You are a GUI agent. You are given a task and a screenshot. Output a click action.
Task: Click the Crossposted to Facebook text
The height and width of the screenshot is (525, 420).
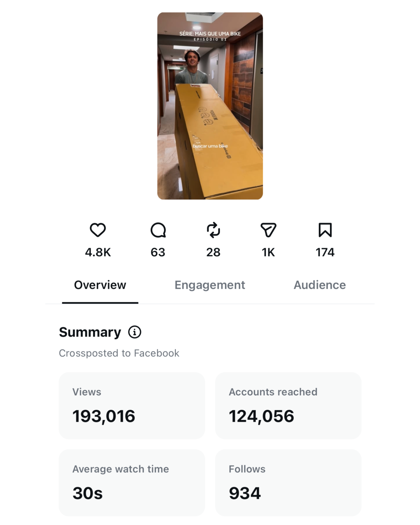click(x=119, y=353)
